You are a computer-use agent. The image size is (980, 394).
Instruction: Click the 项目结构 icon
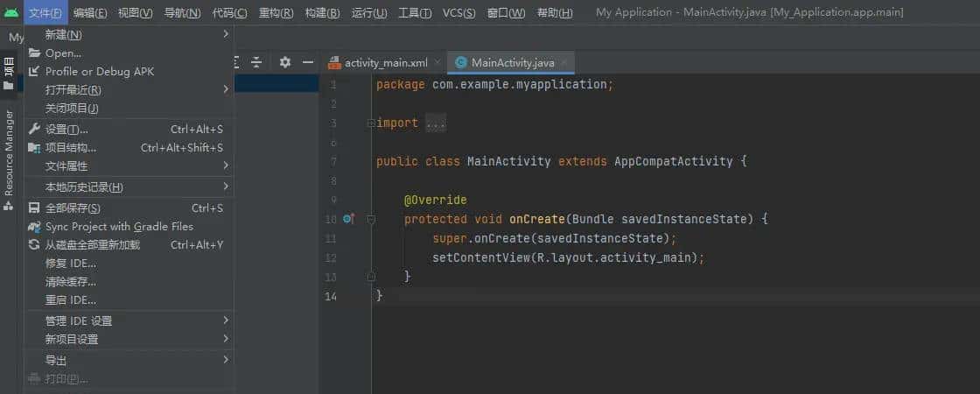tap(34, 148)
